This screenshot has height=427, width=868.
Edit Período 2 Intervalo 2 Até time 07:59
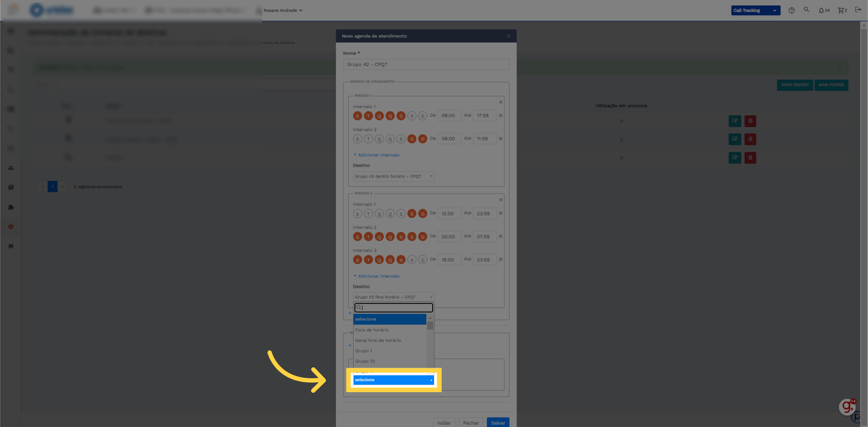(x=485, y=237)
